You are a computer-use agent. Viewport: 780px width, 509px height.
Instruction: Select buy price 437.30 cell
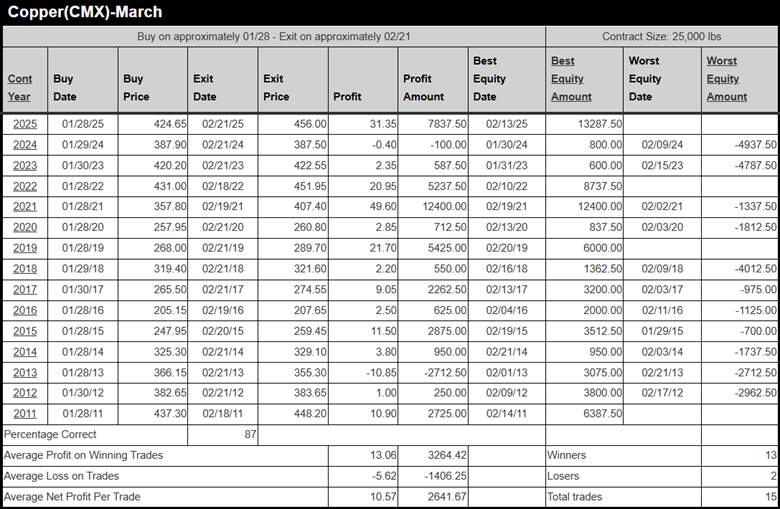[153, 413]
